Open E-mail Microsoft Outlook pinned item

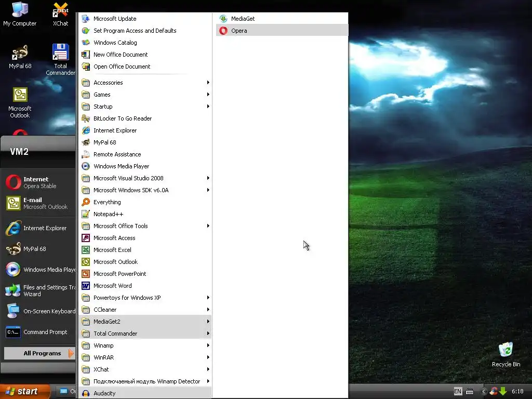[39, 203]
